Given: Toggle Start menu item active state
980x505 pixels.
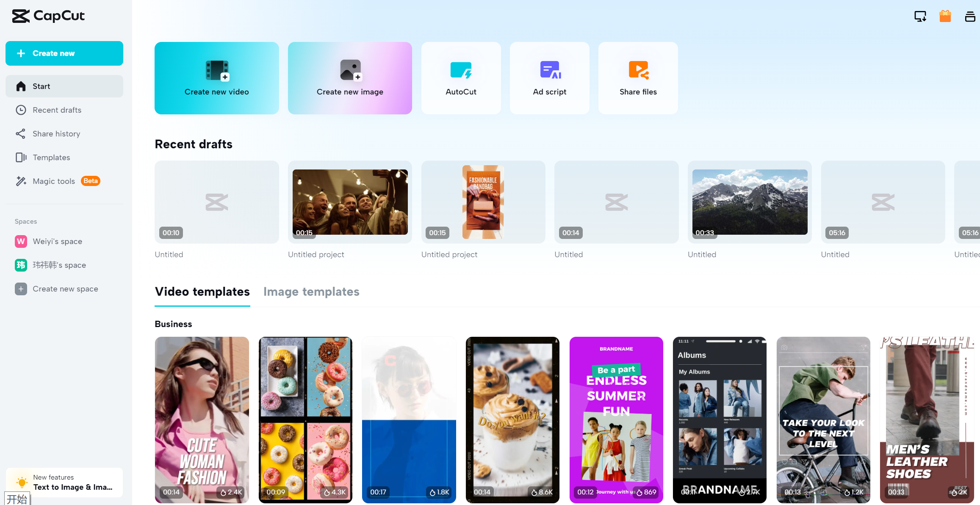Looking at the screenshot, I should point(64,86).
